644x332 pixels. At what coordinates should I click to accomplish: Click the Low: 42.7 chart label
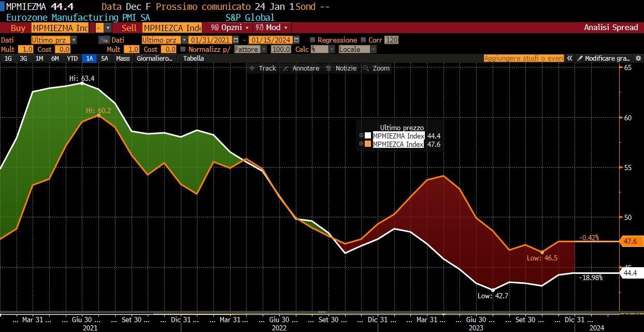pyautogui.click(x=493, y=296)
